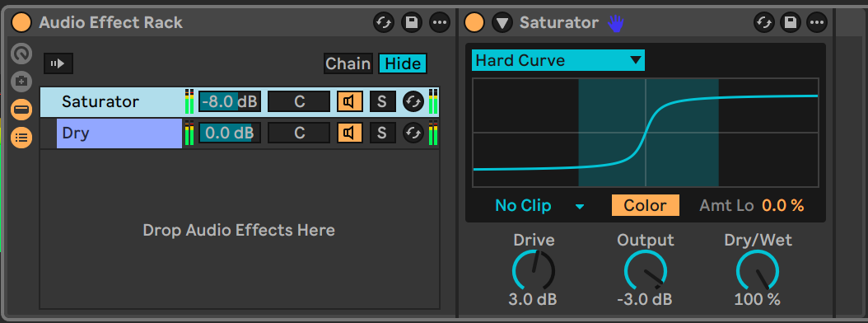The width and height of the screenshot is (868, 323).
Task: Click Drop Audio Effects Here area
Action: (239, 230)
